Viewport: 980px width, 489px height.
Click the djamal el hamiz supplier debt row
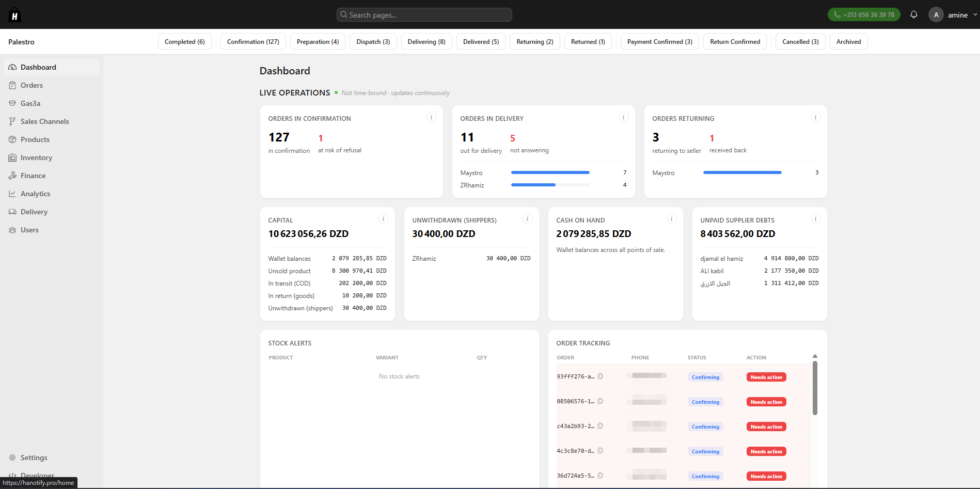[x=760, y=258]
